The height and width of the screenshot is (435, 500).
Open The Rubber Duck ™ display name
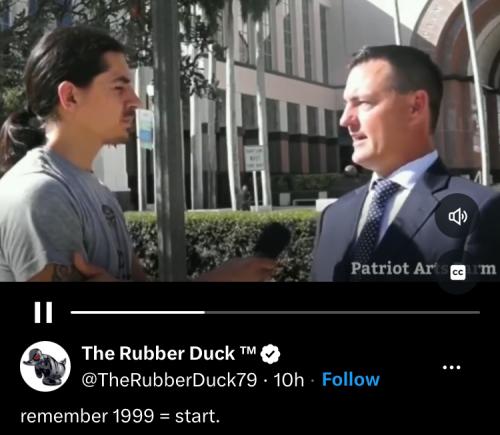click(x=169, y=353)
